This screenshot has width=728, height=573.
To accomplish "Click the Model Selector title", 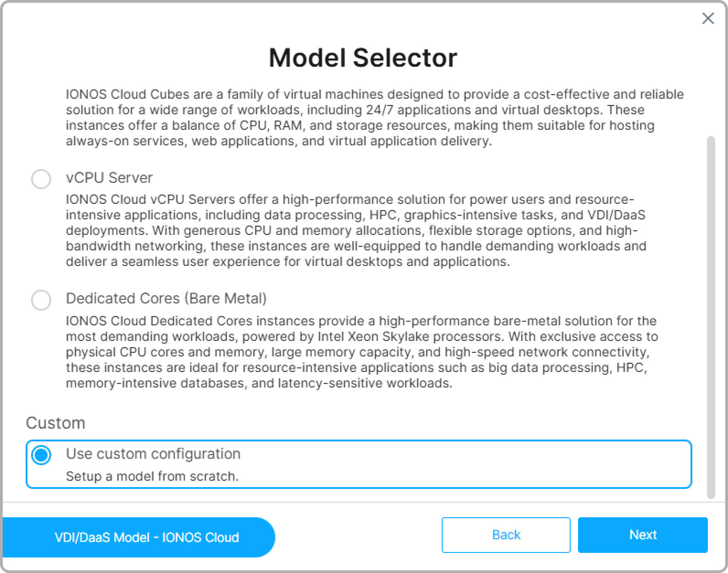I will tap(363, 58).
